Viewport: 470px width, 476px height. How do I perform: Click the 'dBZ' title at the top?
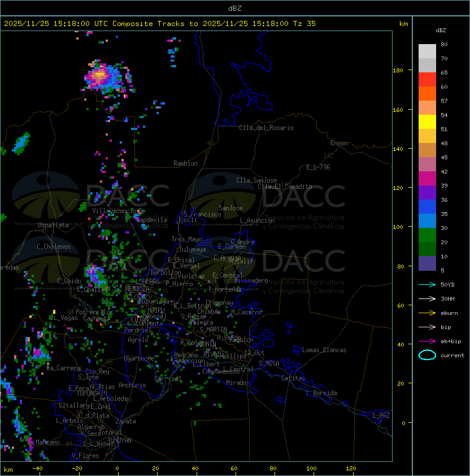(235, 8)
